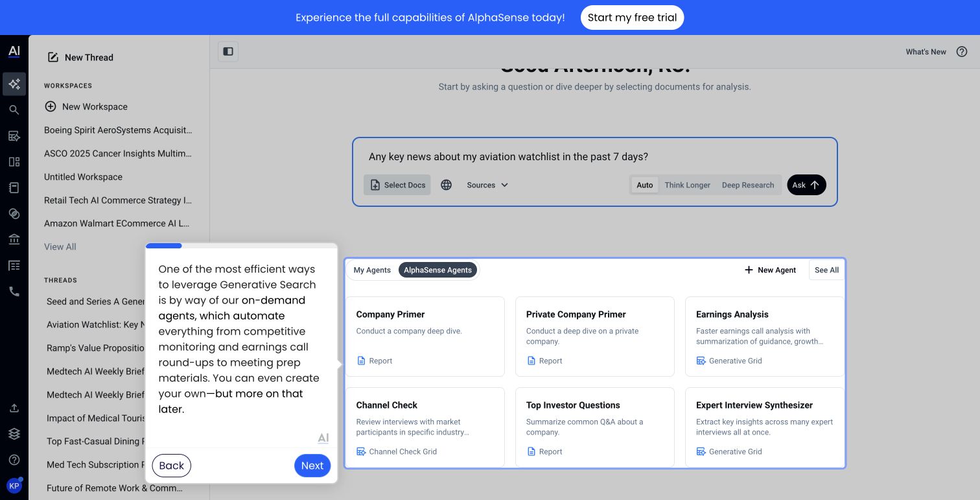Click the New Agent button
The width and height of the screenshot is (980, 500).
point(770,270)
